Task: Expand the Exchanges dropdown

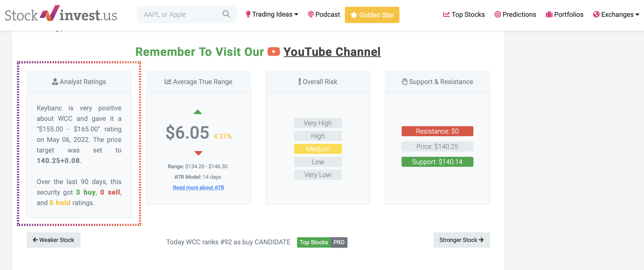Action: pos(616,14)
